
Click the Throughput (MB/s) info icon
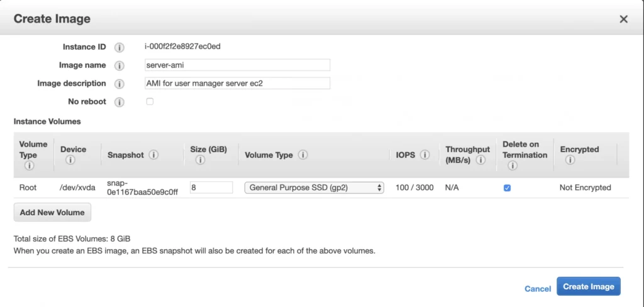(x=481, y=160)
